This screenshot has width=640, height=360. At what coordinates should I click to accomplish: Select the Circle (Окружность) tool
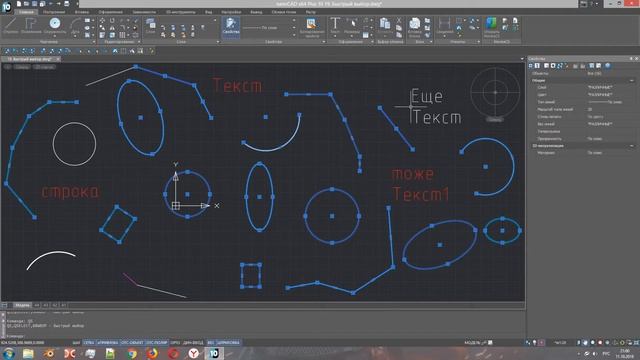tap(55, 25)
